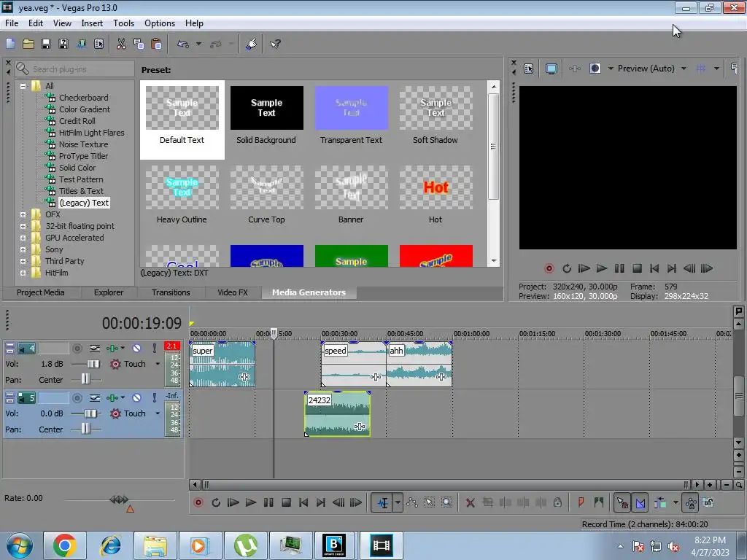Select the Titles & Text generator
Viewport: 747px width, 560px height.
point(81,191)
